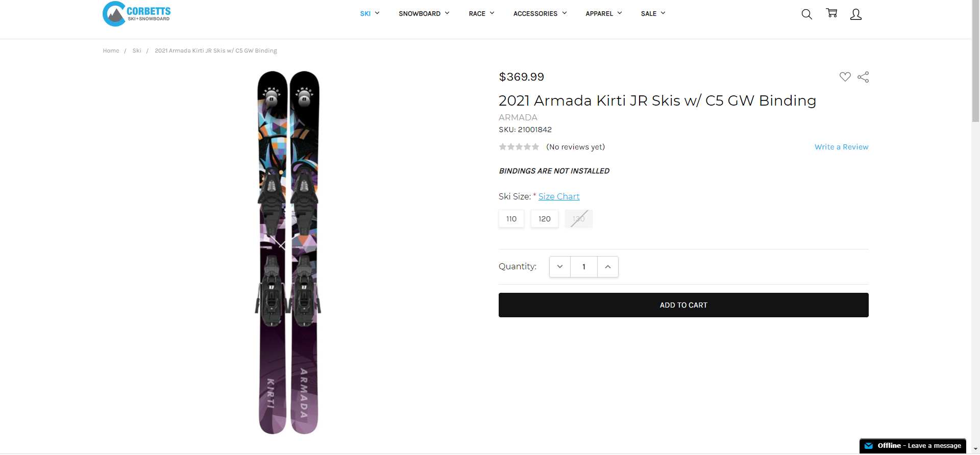Open the account profile icon
This screenshot has width=980, height=455.
[855, 14]
